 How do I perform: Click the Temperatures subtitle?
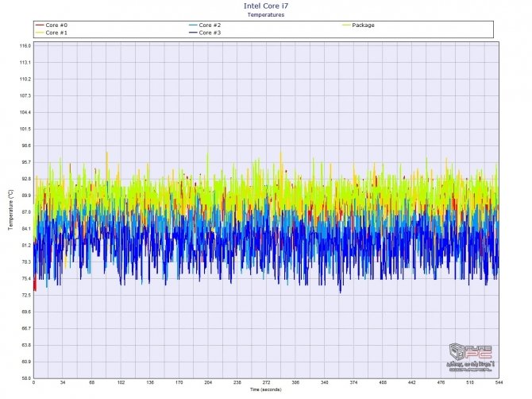click(266, 15)
